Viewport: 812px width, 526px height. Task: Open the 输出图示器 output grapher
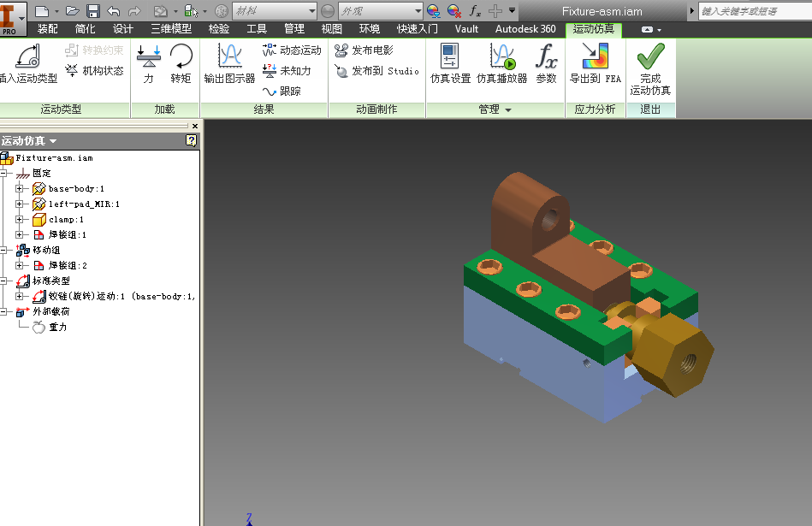click(x=229, y=64)
